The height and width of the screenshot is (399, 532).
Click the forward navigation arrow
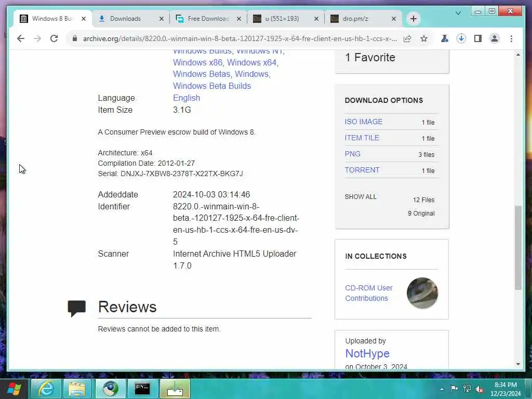point(37,38)
